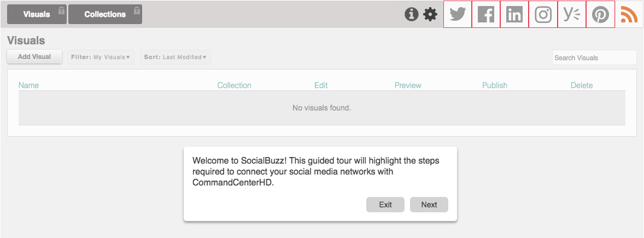Click the Publish column header
The height and width of the screenshot is (238, 644).
495,85
